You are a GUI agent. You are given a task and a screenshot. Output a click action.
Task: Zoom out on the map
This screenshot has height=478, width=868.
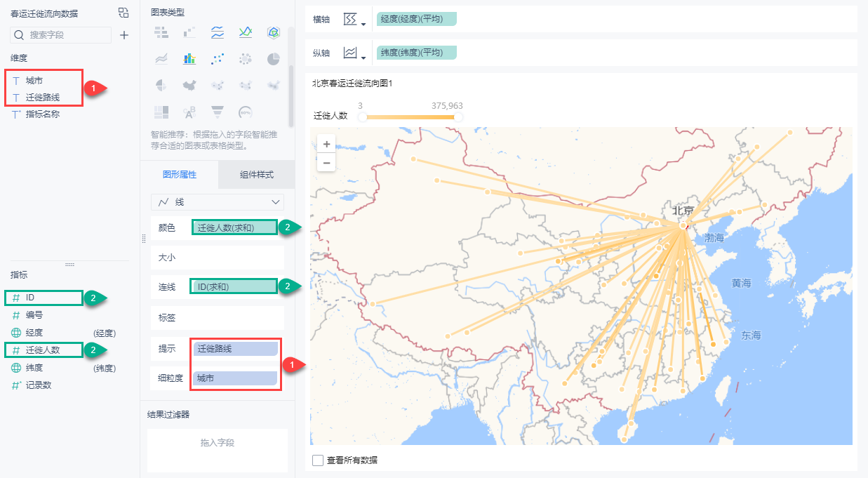[x=326, y=162]
